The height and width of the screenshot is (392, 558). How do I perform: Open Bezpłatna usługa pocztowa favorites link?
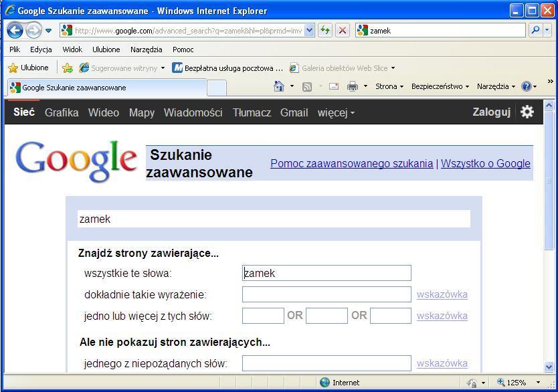coord(227,68)
